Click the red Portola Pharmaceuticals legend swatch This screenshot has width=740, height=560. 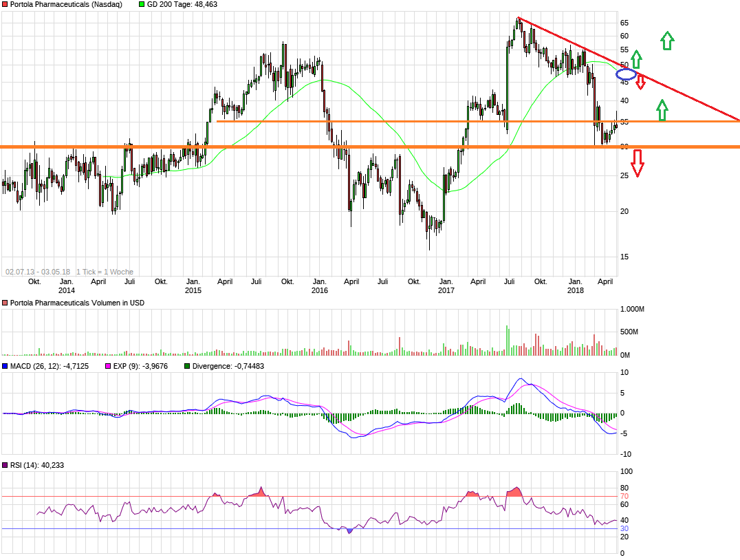click(5, 4)
